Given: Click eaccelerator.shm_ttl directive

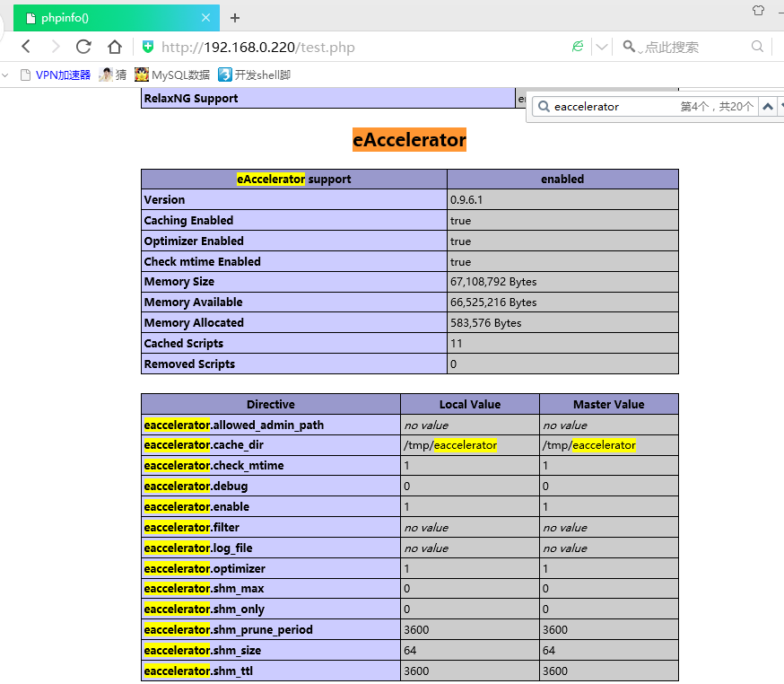Looking at the screenshot, I should click(198, 671).
